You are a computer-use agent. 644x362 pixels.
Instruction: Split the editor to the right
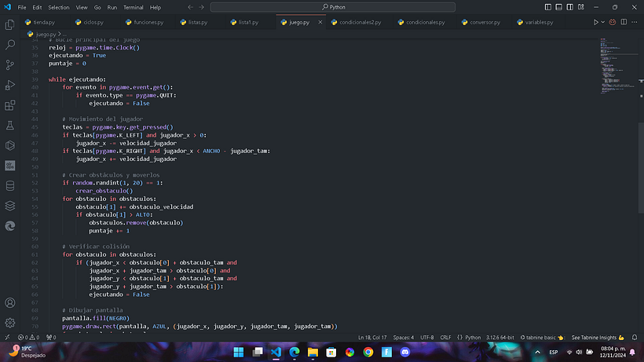click(x=624, y=22)
